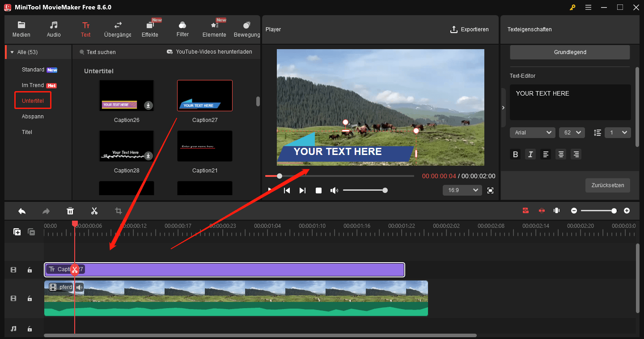Click the crop tool icon
The height and width of the screenshot is (339, 644).
119,211
